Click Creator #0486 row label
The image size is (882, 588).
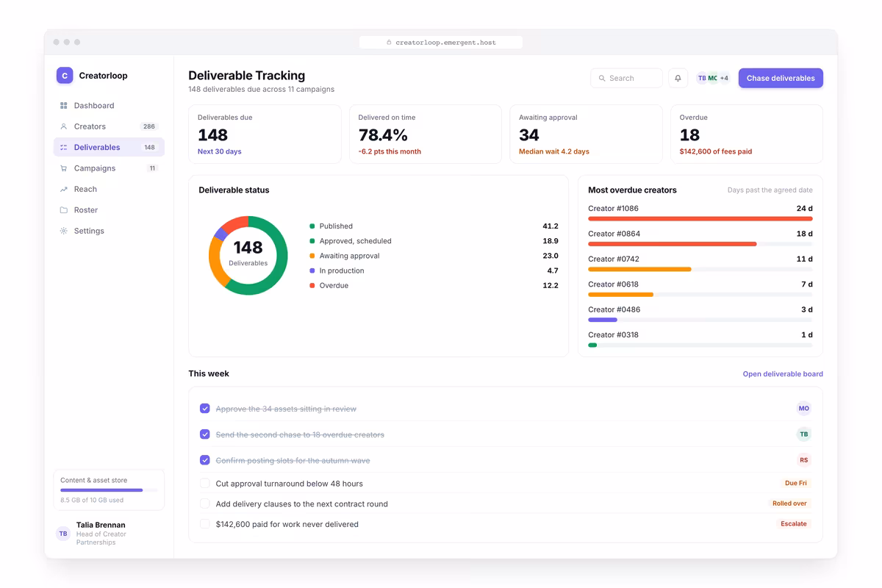[614, 309]
